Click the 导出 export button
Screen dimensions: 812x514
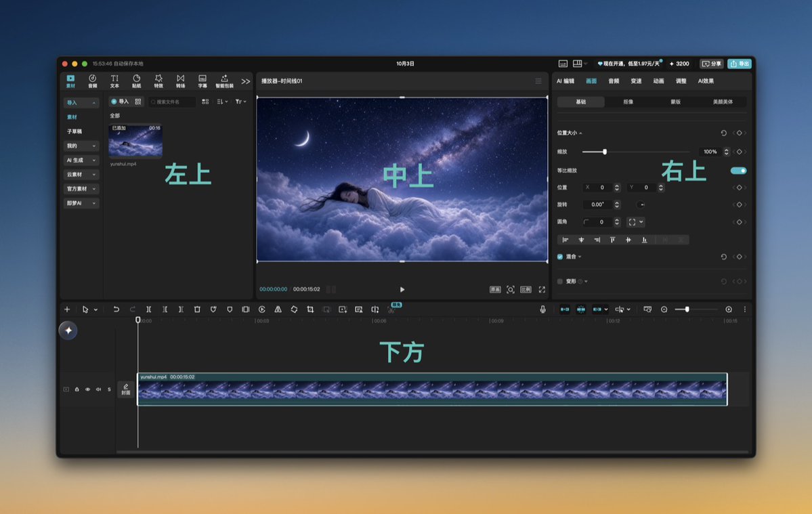click(739, 64)
